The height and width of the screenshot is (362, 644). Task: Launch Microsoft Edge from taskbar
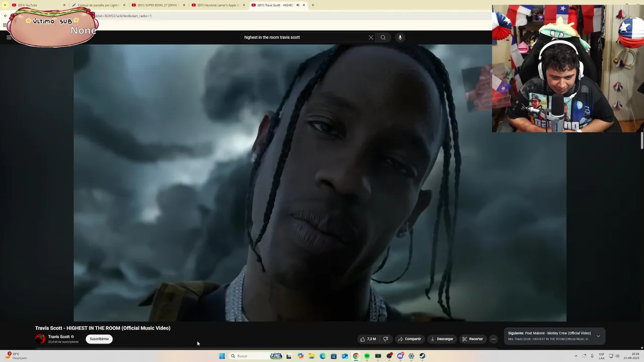(x=323, y=356)
